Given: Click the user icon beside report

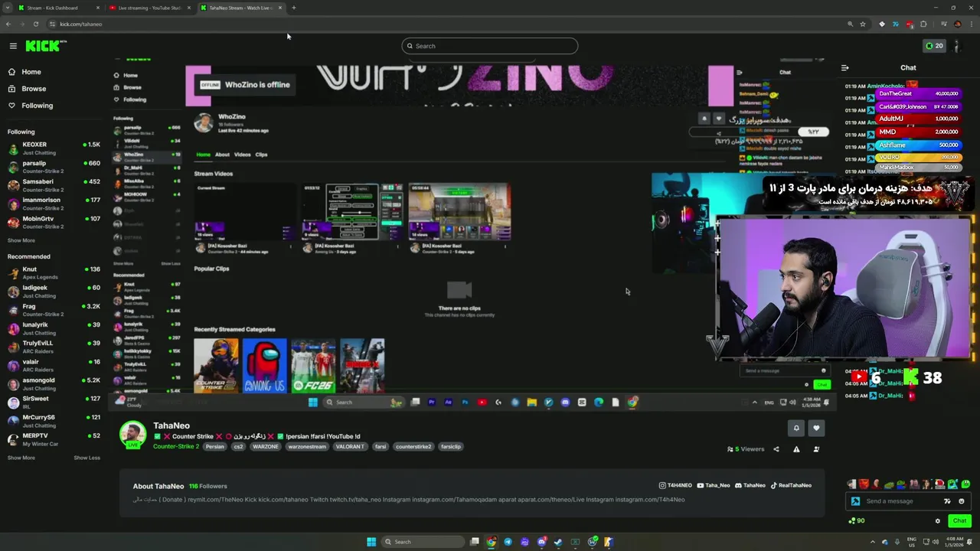Looking at the screenshot, I should pos(816,449).
